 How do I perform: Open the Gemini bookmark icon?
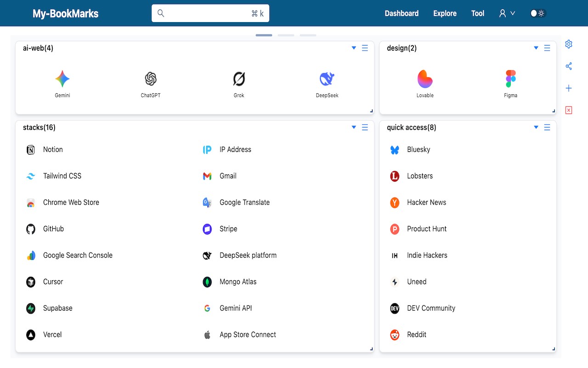(62, 79)
